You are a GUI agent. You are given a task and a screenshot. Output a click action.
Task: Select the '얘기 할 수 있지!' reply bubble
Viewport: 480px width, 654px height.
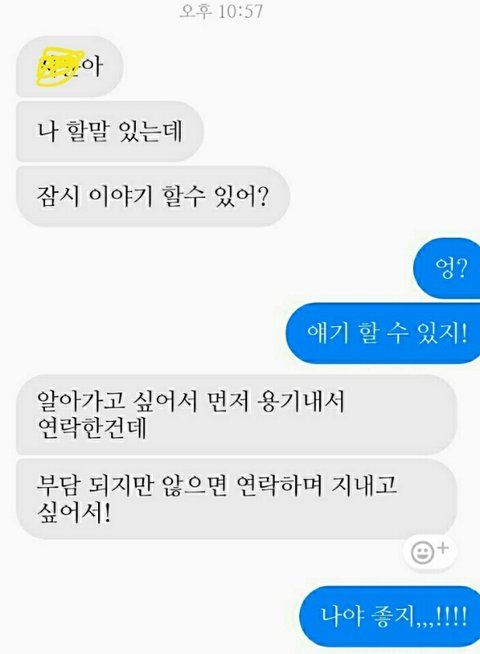[383, 333]
